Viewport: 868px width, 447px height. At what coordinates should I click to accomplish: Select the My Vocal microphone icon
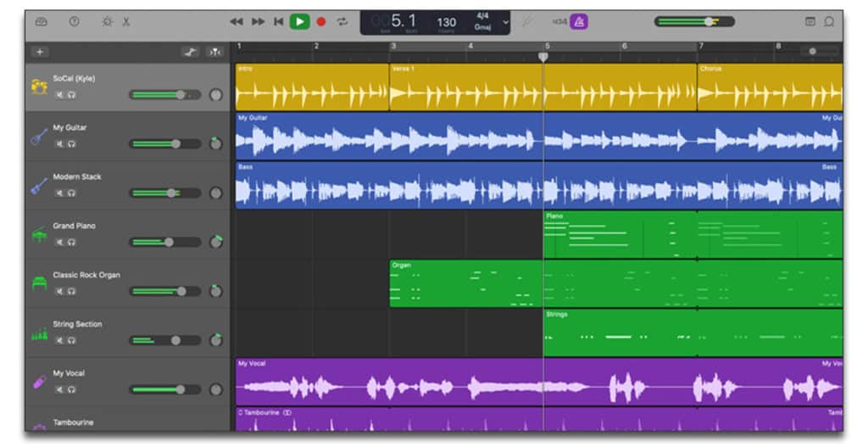[39, 383]
